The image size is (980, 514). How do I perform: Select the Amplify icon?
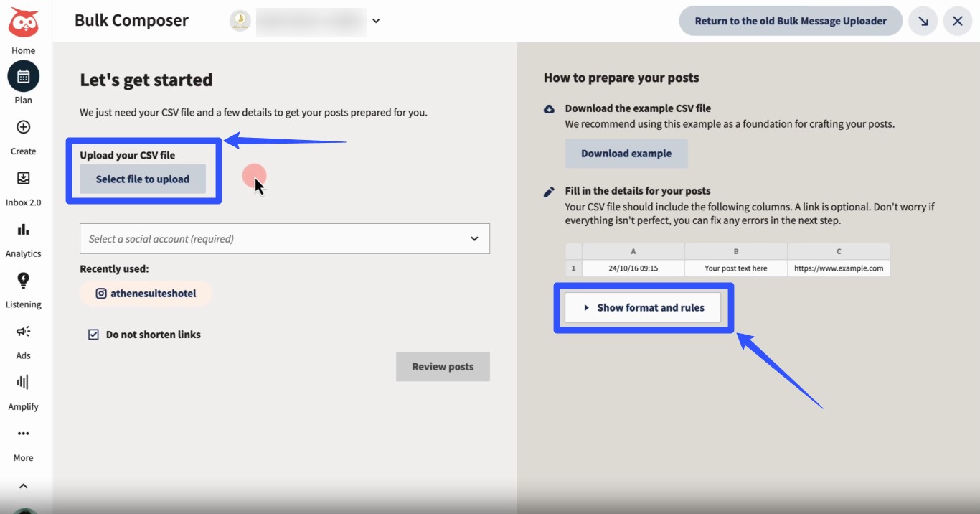click(23, 383)
